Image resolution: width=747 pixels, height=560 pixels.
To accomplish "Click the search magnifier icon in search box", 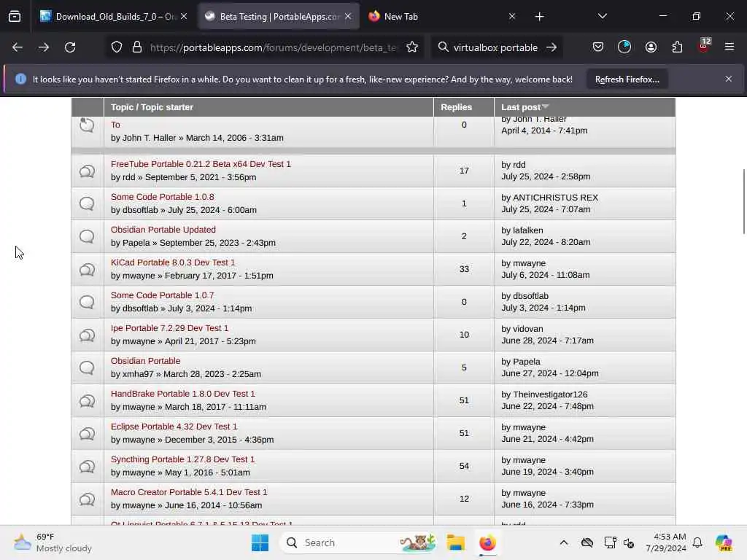I will coord(443,47).
